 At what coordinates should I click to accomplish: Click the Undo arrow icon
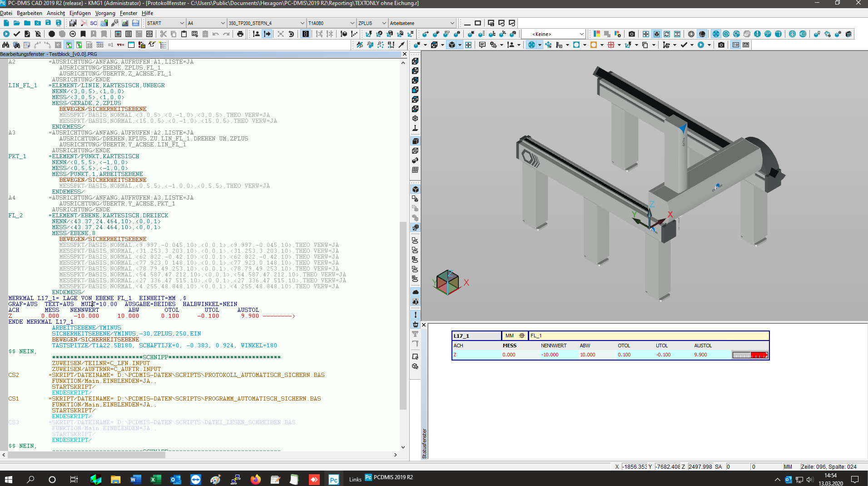[x=216, y=34]
